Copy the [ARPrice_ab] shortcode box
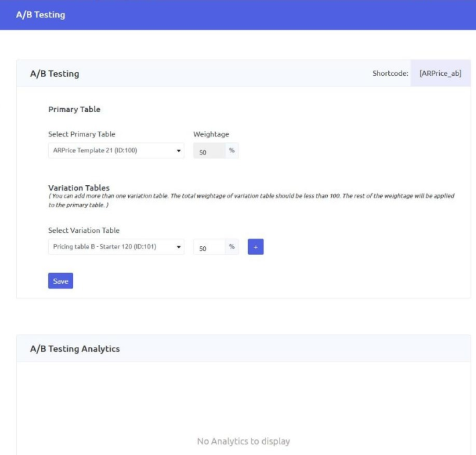 440,73
